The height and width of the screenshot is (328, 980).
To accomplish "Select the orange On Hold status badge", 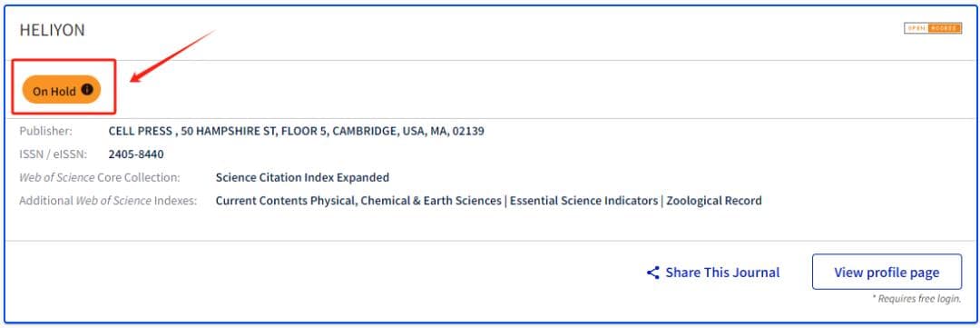I will 62,91.
